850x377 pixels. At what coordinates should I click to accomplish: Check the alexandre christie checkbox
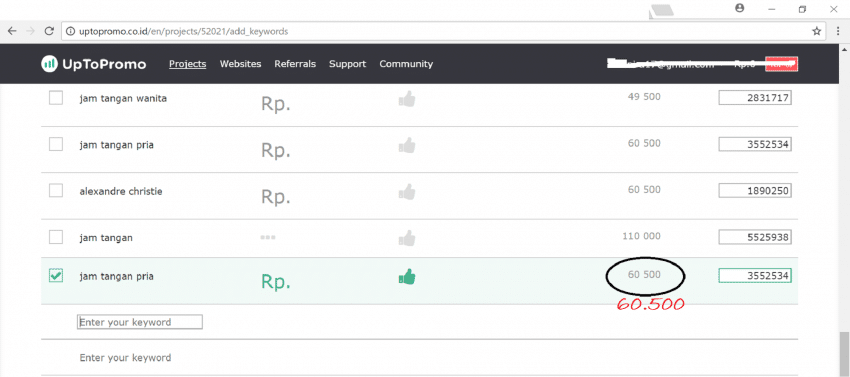click(56, 190)
